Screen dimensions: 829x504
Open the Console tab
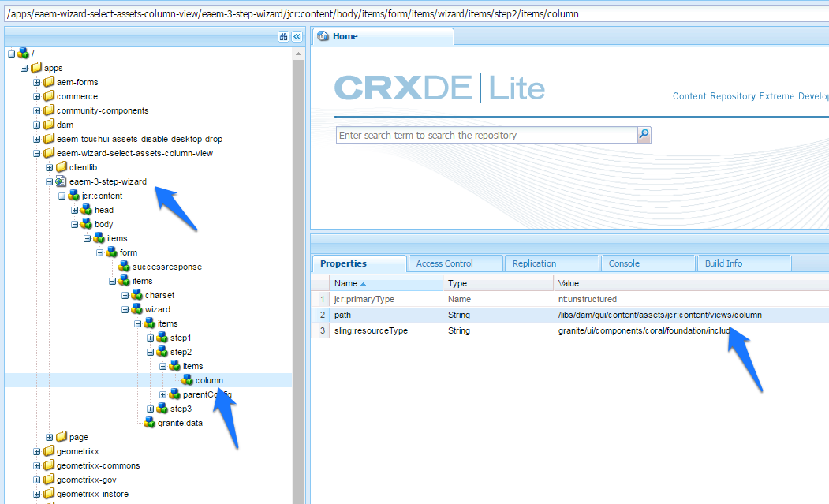[x=648, y=263]
